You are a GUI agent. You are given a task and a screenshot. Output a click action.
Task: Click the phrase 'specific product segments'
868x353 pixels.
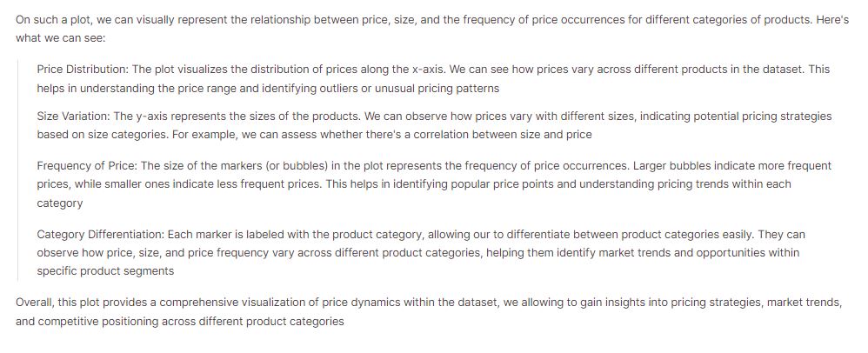coord(105,271)
